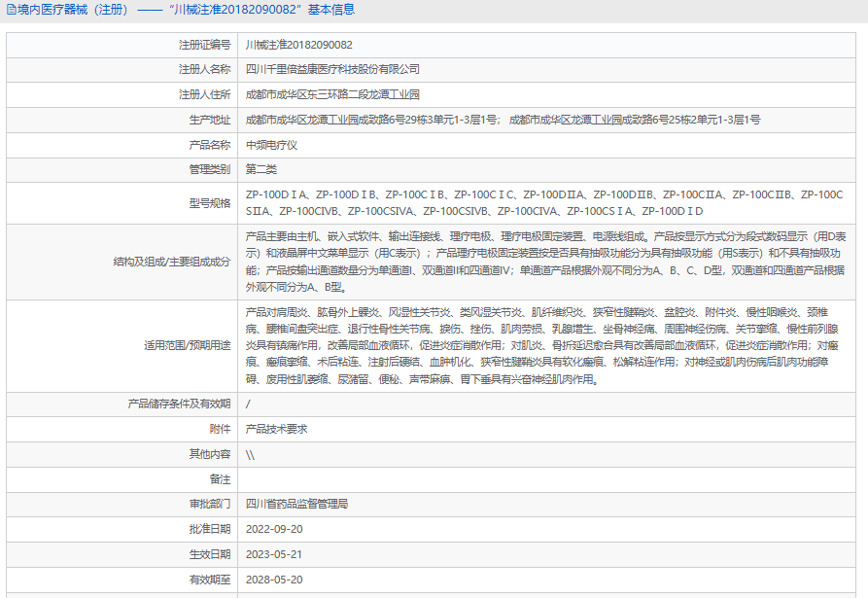The height and width of the screenshot is (598, 868).
Task: Select the department 四川省药品监督管理局
Action: 296,504
